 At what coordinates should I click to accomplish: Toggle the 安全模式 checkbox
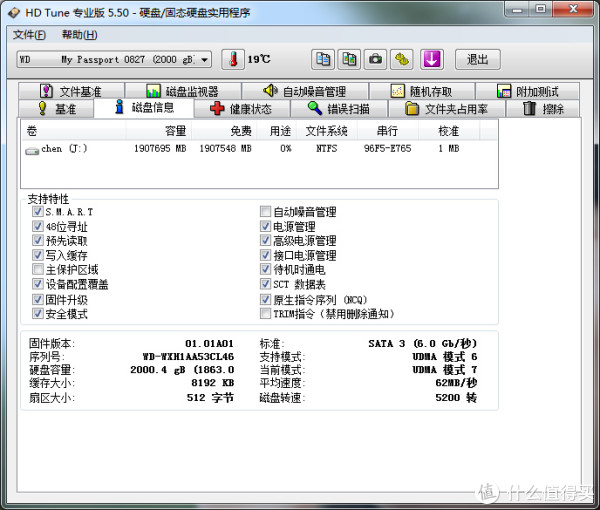click(38, 313)
